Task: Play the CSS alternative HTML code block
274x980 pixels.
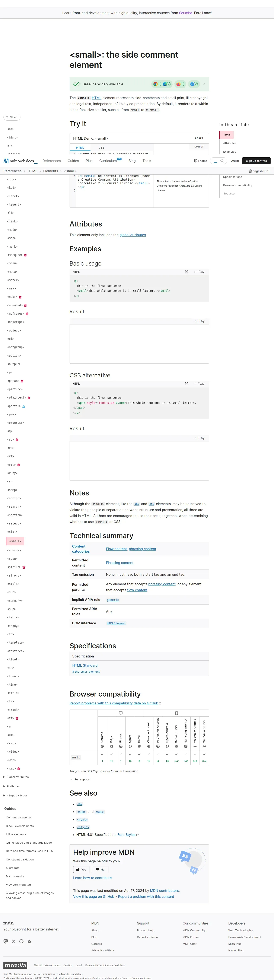Action: tap(199, 383)
